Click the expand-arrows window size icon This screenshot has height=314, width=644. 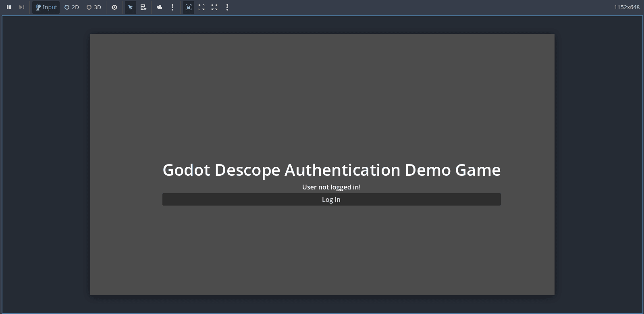coord(214,7)
